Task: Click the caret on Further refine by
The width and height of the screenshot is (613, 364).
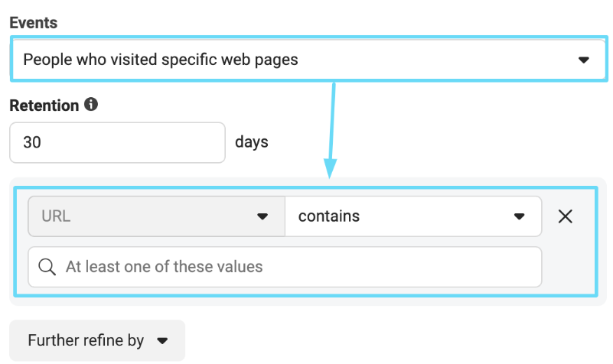Action: [162, 341]
